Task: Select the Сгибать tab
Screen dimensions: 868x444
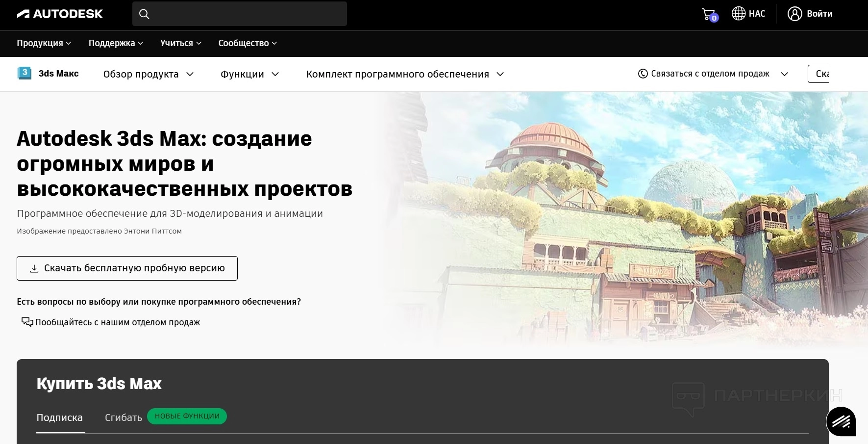Action: coord(124,418)
